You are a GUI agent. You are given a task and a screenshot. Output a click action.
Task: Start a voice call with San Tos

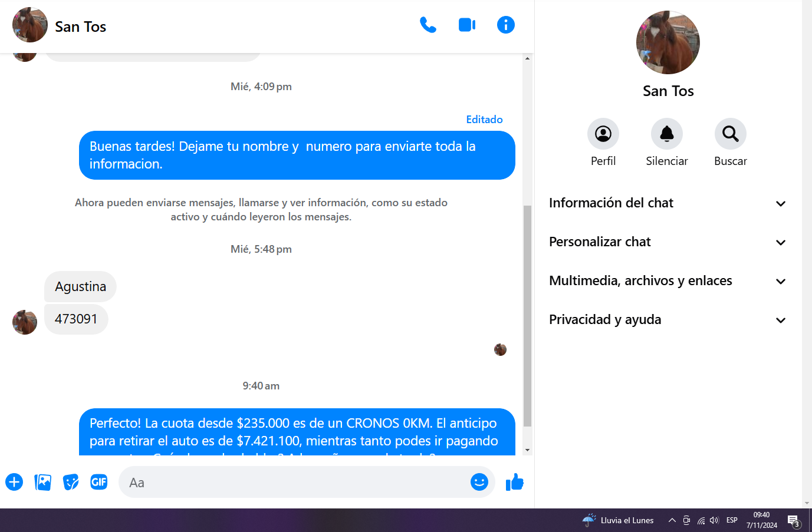click(x=428, y=25)
